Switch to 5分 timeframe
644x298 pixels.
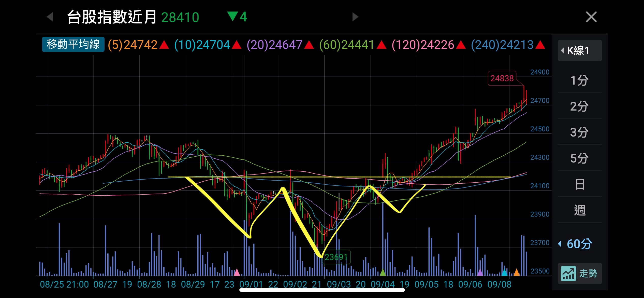pyautogui.click(x=579, y=158)
